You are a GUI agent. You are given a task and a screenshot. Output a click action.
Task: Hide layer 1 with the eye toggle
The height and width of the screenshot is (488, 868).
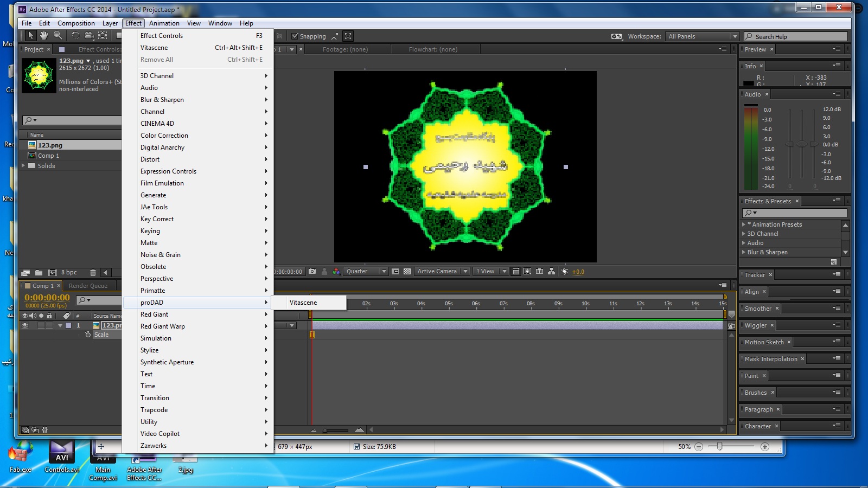pyautogui.click(x=25, y=325)
